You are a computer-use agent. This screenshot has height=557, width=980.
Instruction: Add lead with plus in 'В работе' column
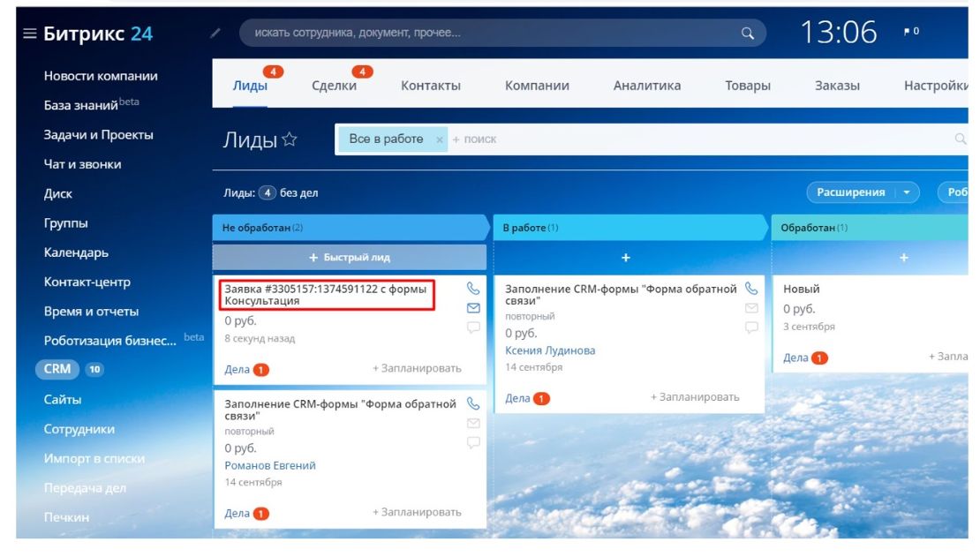point(626,258)
